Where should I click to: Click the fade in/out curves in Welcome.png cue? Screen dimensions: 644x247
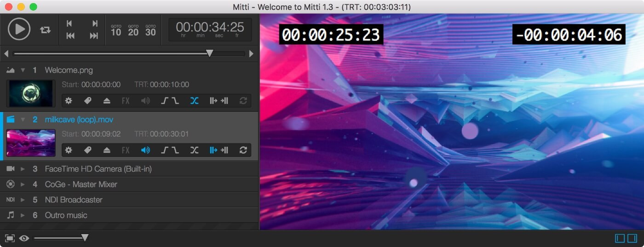pyautogui.click(x=170, y=101)
